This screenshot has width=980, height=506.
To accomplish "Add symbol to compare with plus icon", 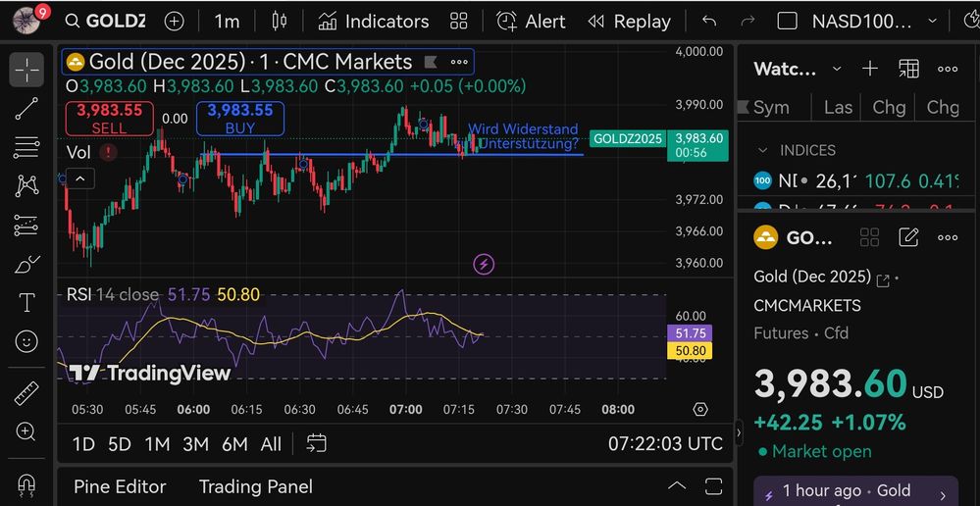I will (174, 21).
